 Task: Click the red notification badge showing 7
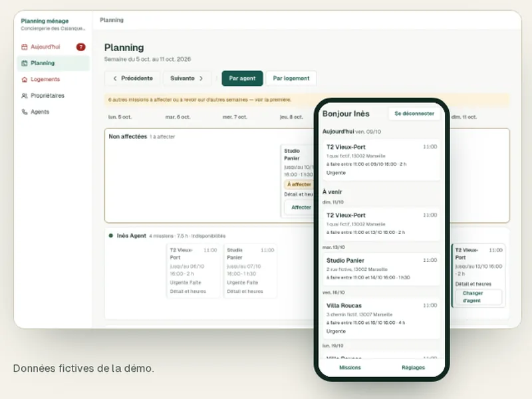click(80, 47)
